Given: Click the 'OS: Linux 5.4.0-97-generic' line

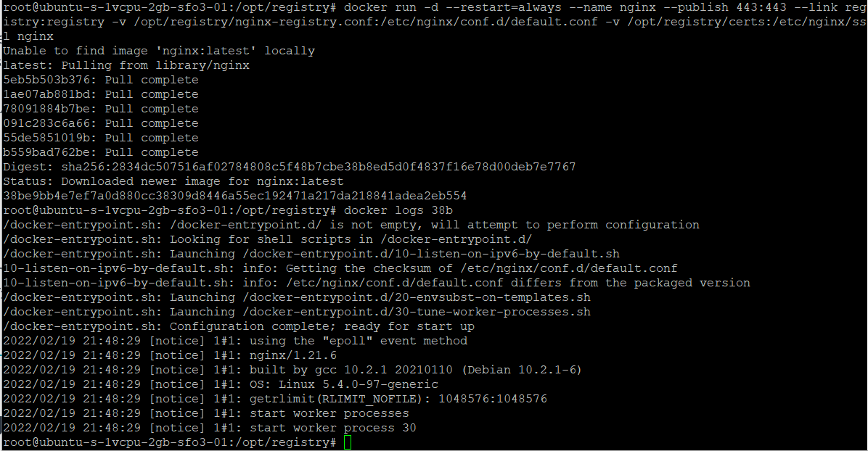Looking at the screenshot, I should [x=221, y=384].
